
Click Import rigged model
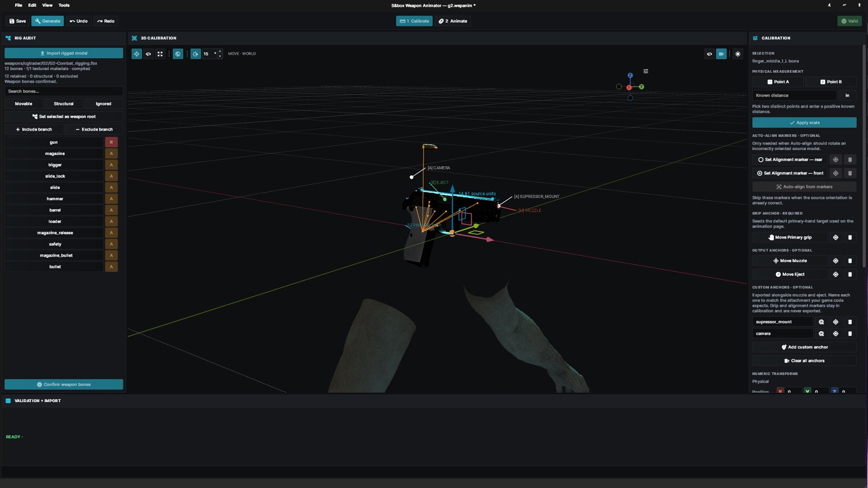pyautogui.click(x=64, y=53)
